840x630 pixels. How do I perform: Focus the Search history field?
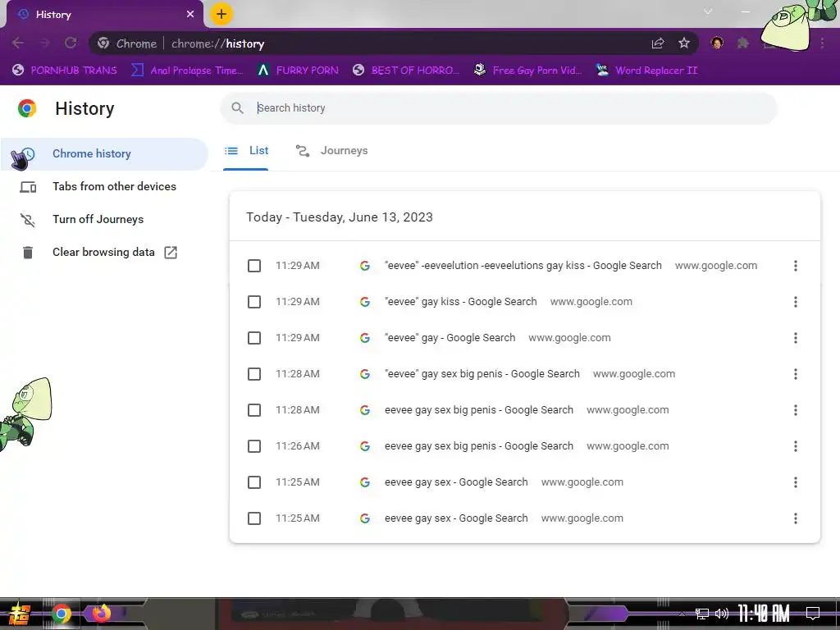click(x=498, y=107)
